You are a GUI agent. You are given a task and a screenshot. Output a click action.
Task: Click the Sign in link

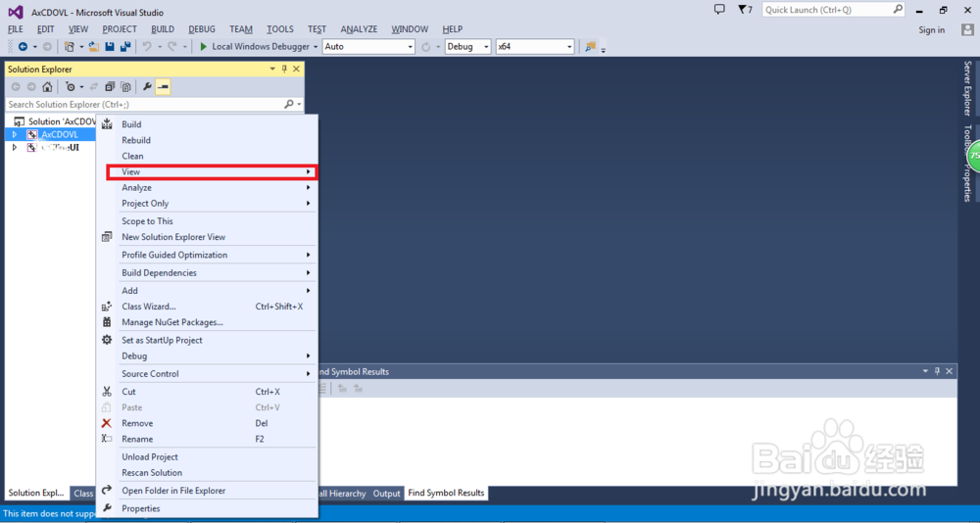(931, 30)
